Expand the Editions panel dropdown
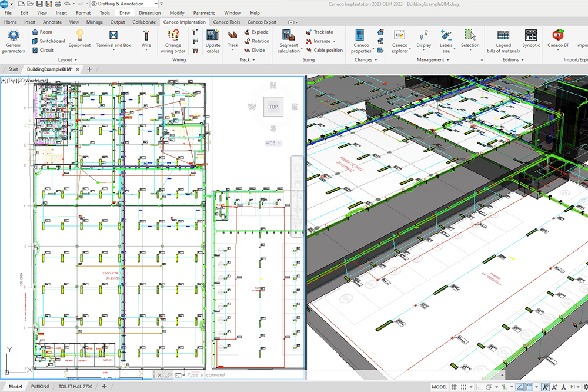This screenshot has width=588, height=392. (513, 59)
